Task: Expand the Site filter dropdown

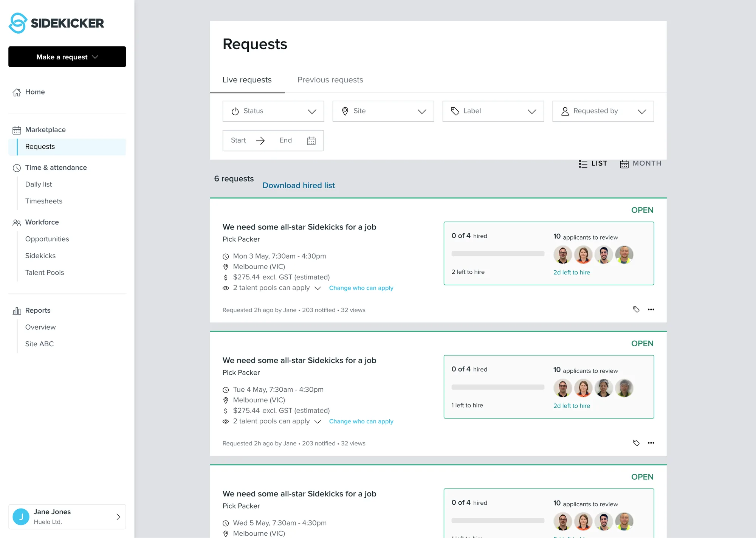Action: pyautogui.click(x=383, y=111)
